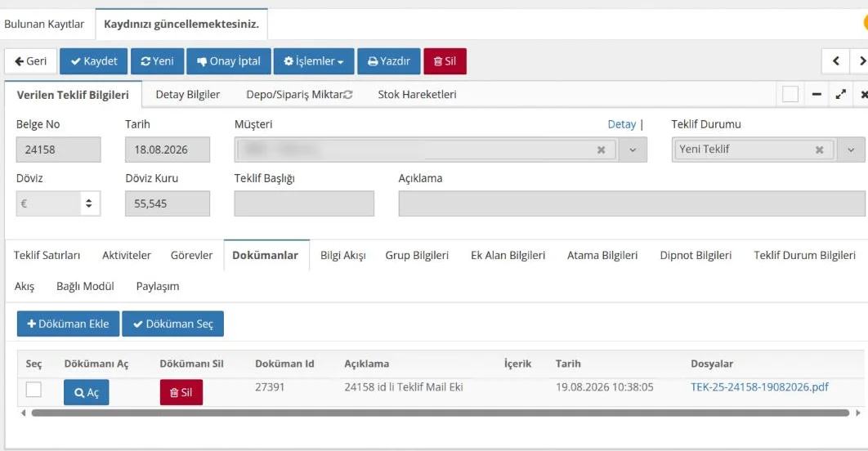Switch to Görevler tab
The width and height of the screenshot is (868, 451).
point(191,255)
